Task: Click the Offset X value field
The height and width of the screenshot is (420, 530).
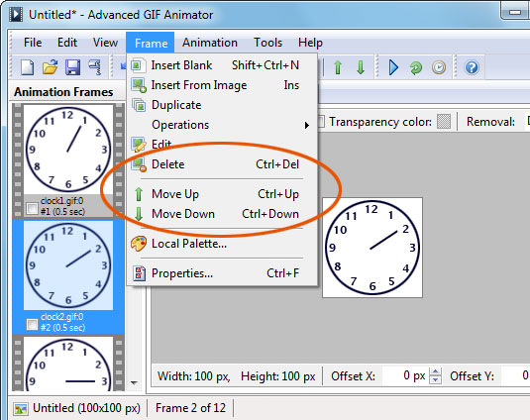Action: 404,375
